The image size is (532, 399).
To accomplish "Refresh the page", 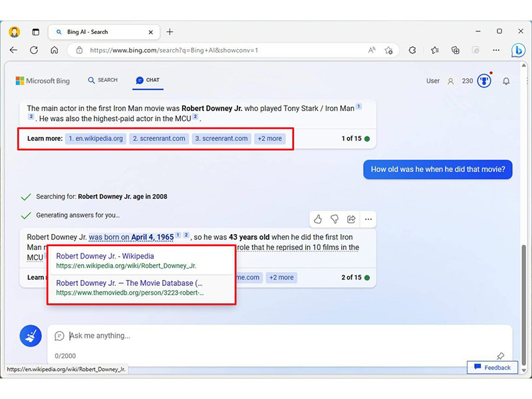I will [34, 50].
